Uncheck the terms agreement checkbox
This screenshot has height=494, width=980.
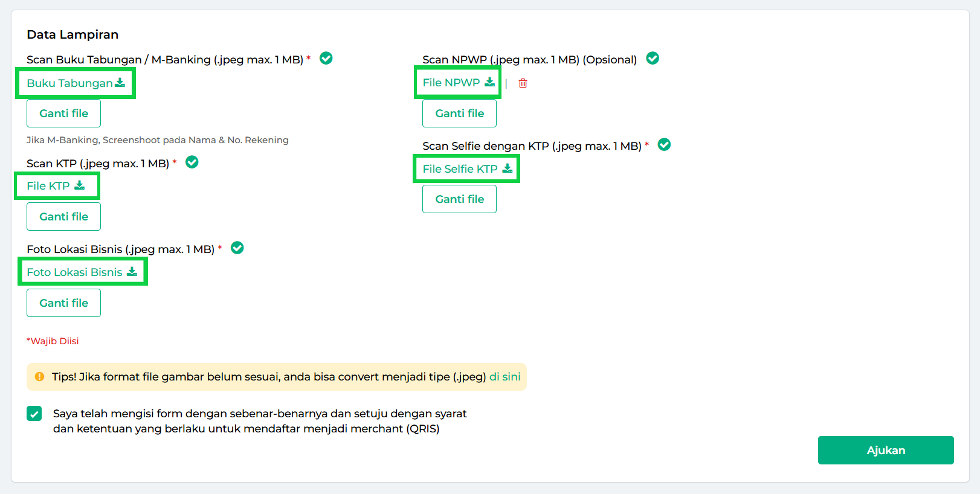pos(34,414)
